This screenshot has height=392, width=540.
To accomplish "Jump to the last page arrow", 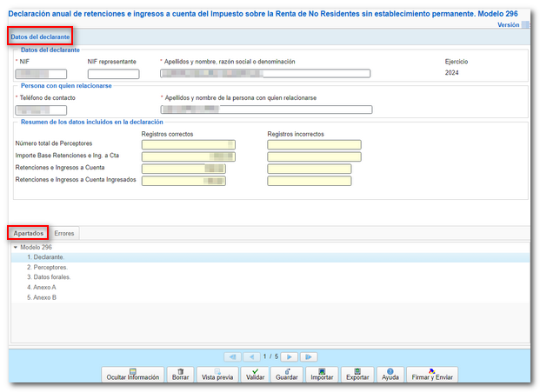I will click(x=310, y=356).
